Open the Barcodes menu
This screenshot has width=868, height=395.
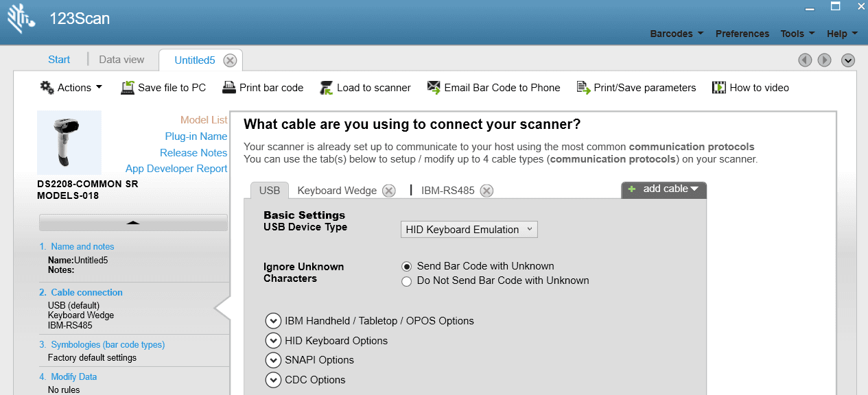click(677, 34)
